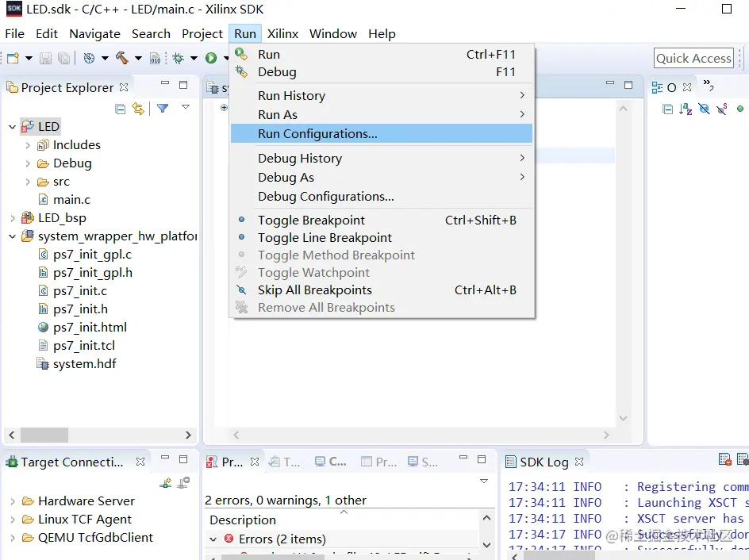Toggle Hide Static Members in Outline
This screenshot has width=749, height=560.
coord(722,109)
